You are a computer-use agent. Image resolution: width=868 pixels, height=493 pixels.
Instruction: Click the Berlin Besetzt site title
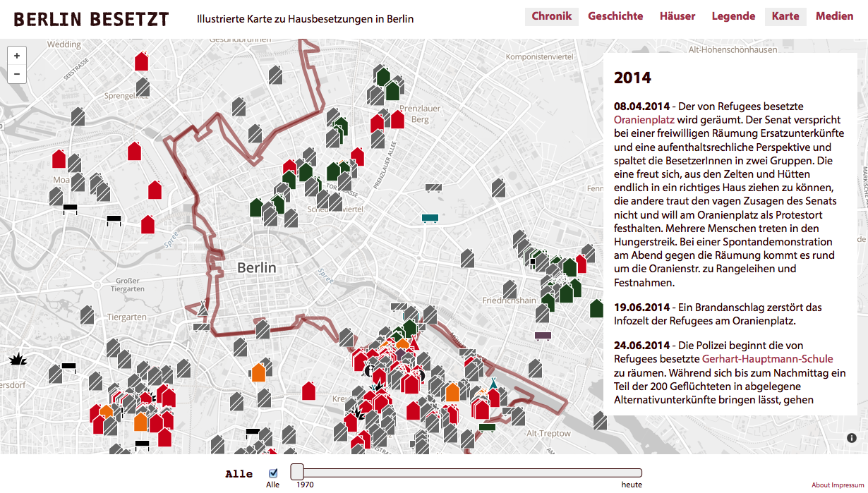coord(92,19)
